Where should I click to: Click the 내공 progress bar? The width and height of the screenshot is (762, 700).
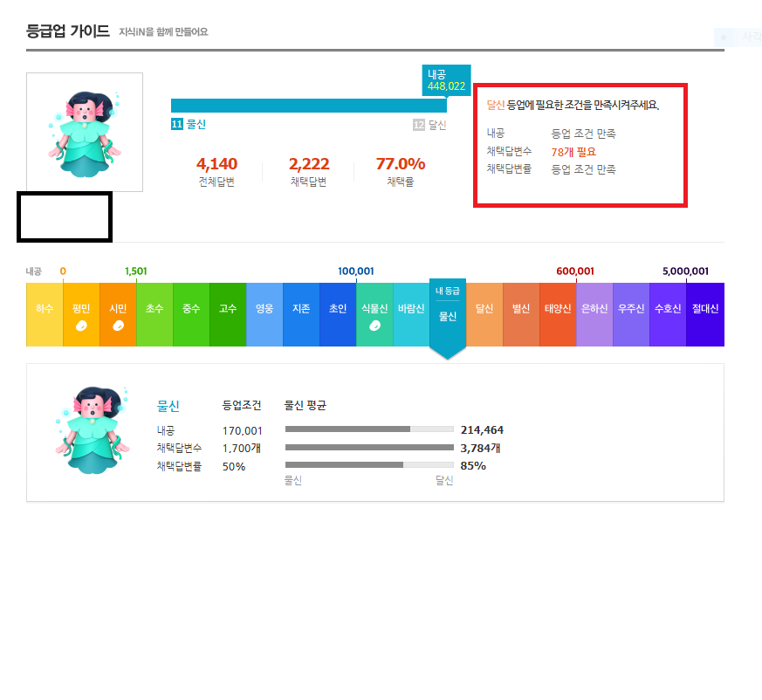pos(309,106)
